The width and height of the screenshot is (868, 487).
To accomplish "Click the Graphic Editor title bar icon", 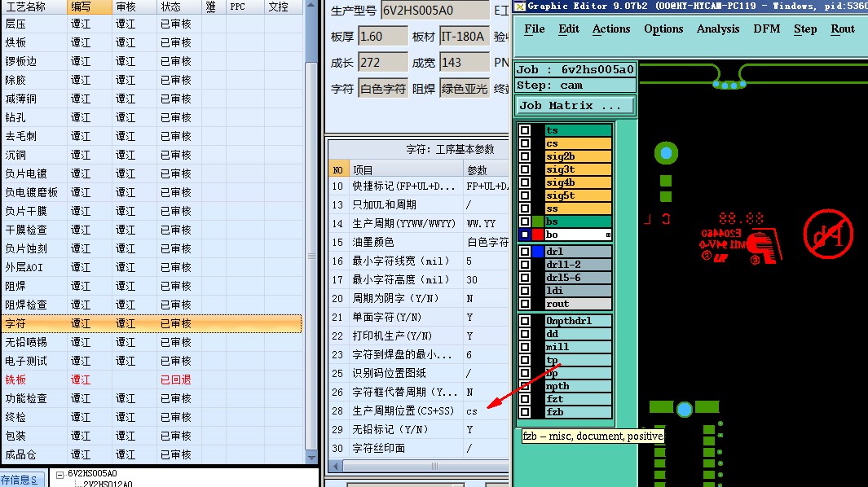I will pyautogui.click(x=519, y=6).
